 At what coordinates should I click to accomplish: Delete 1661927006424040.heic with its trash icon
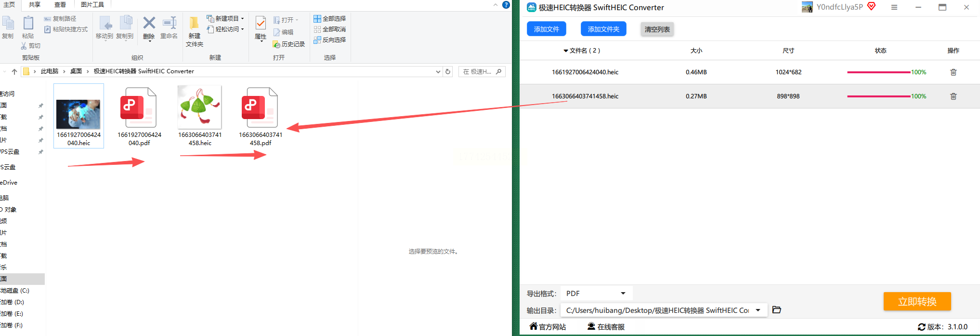(953, 72)
